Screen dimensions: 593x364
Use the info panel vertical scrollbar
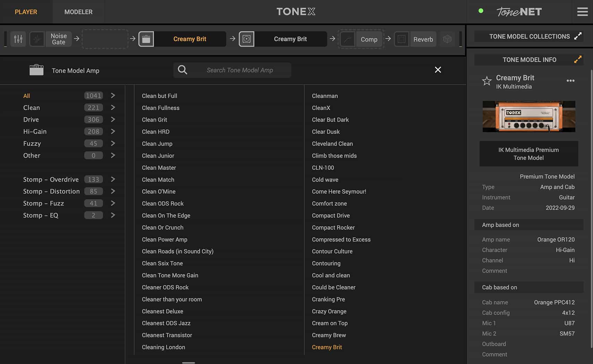click(592, 208)
